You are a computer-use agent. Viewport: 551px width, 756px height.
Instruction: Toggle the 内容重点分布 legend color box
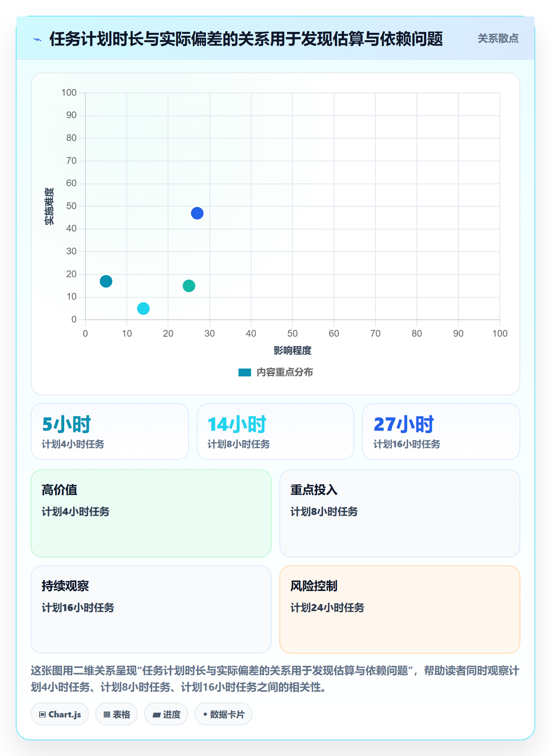(245, 372)
